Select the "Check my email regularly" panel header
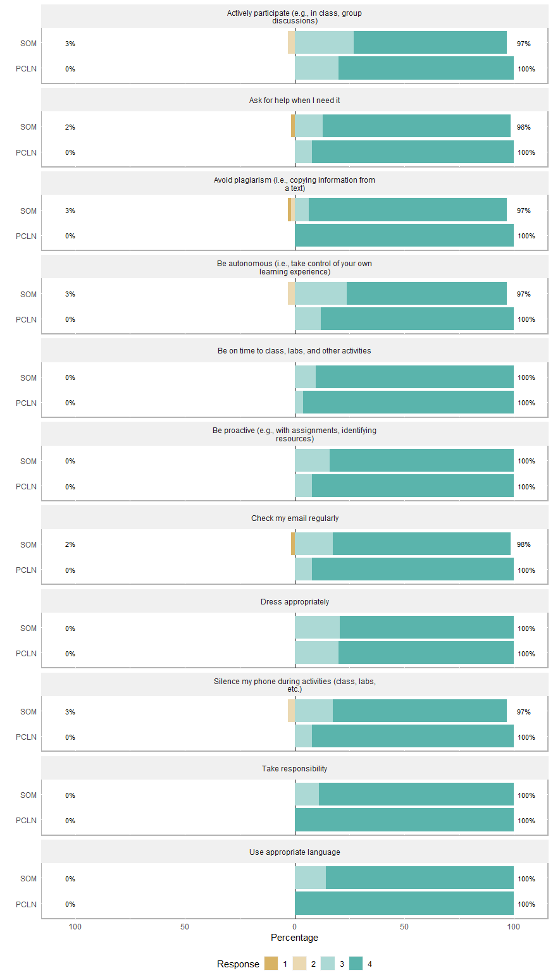Image resolution: width=553 pixels, height=980 pixels. [295, 518]
